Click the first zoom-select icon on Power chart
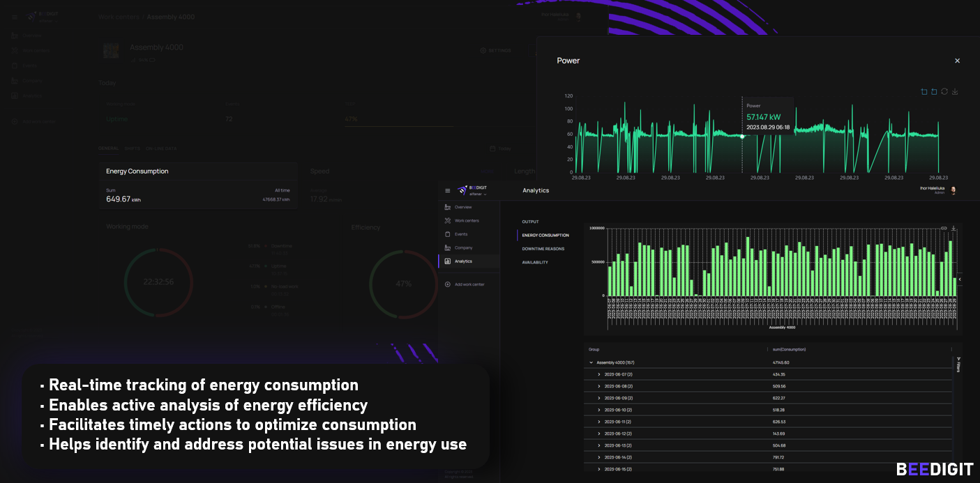 [924, 92]
